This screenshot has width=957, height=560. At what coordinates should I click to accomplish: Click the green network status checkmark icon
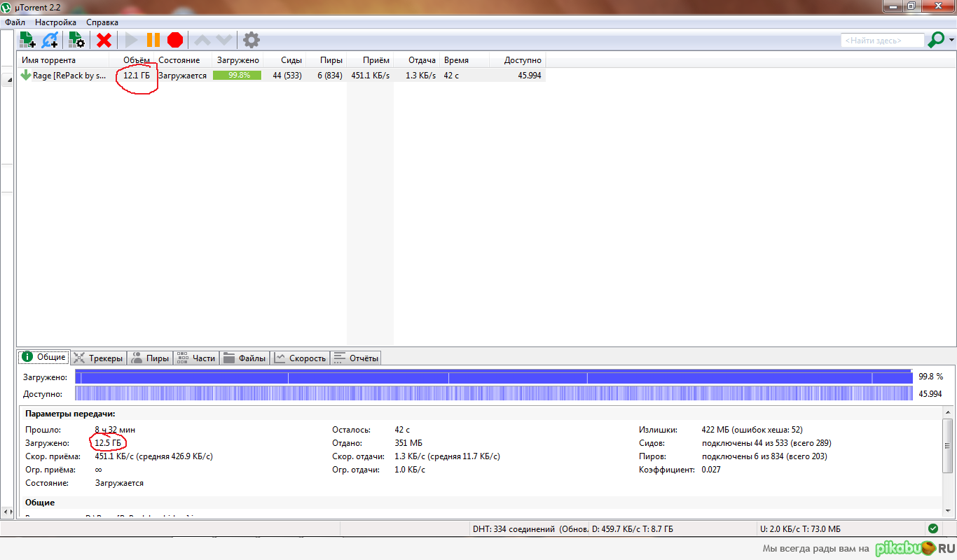(933, 528)
